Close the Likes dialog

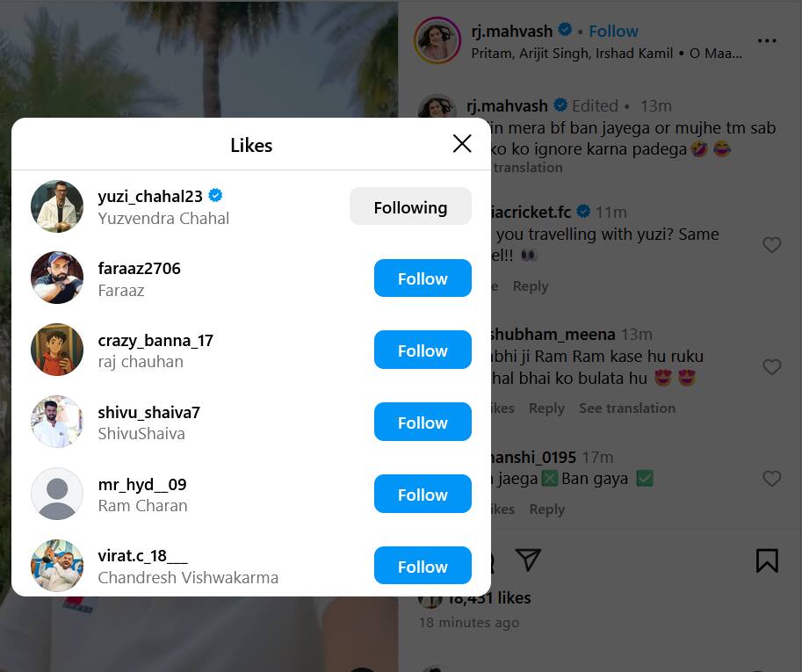tap(462, 144)
